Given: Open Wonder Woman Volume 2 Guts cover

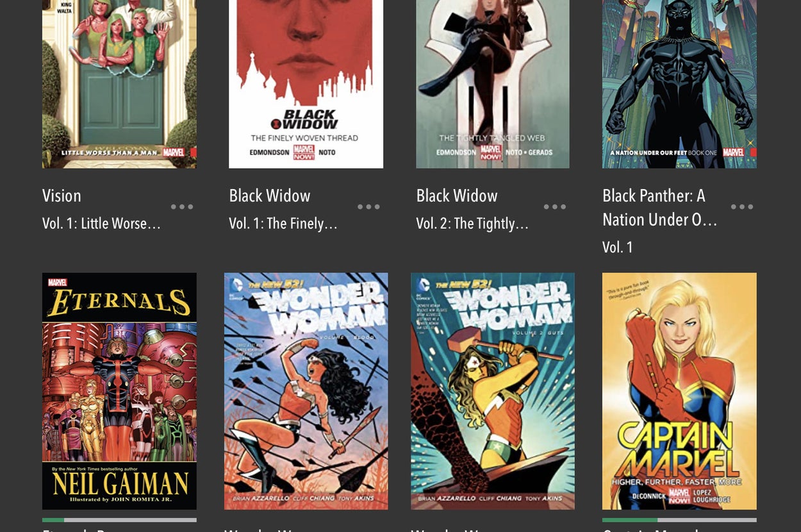Looking at the screenshot, I should click(x=493, y=391).
